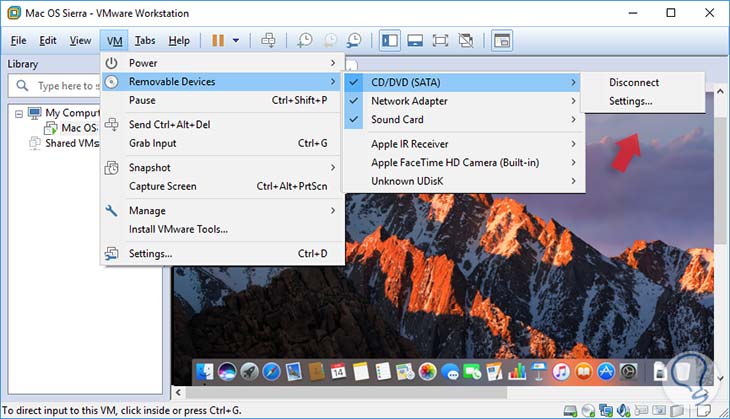The image size is (730, 419).
Task: Open iTunes music icon in dock
Action: pyautogui.click(x=561, y=372)
